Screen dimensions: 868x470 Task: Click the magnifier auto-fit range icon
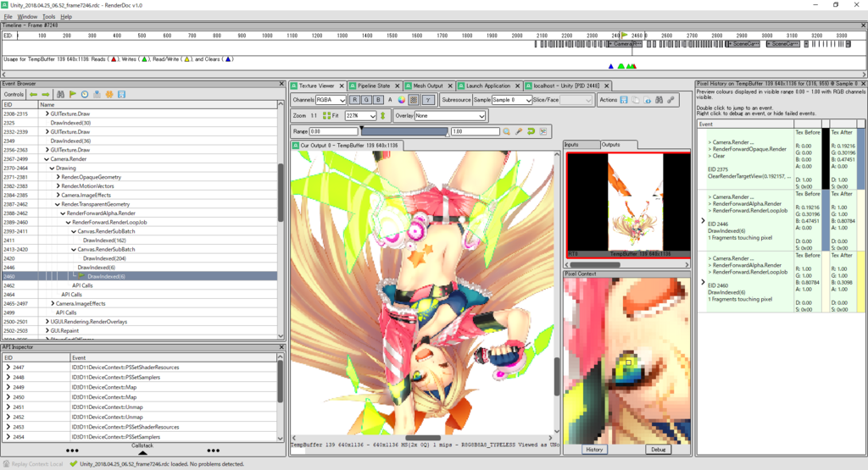pos(507,131)
